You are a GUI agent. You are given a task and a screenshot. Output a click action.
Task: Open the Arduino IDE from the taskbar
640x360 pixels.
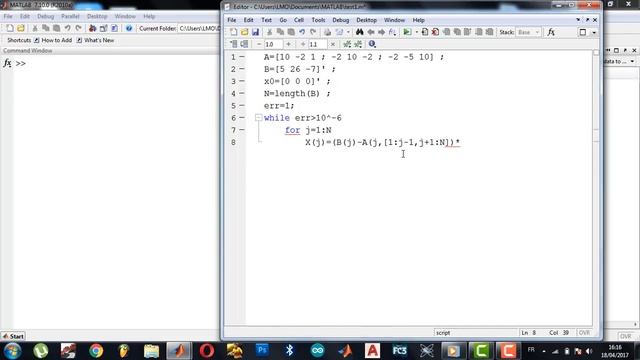tap(317, 351)
